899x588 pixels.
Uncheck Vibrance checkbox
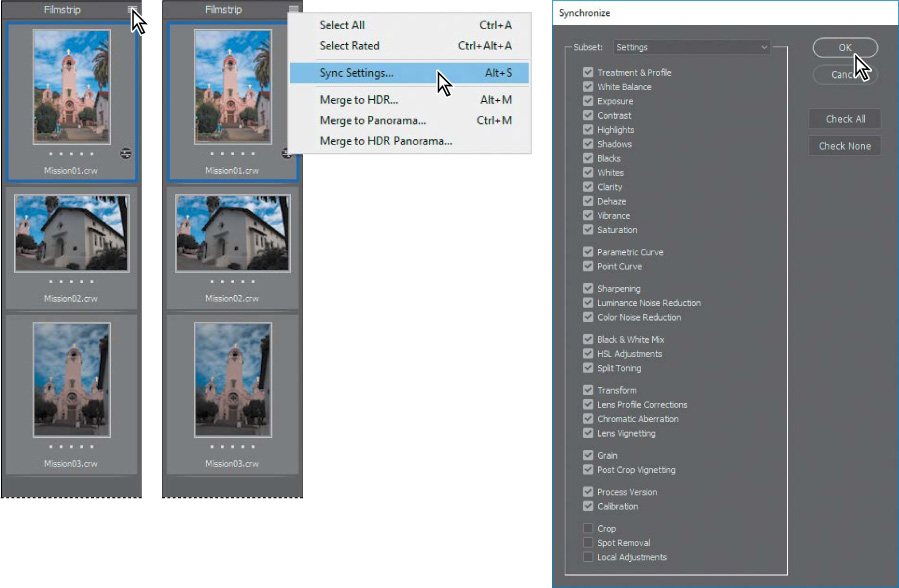point(588,215)
